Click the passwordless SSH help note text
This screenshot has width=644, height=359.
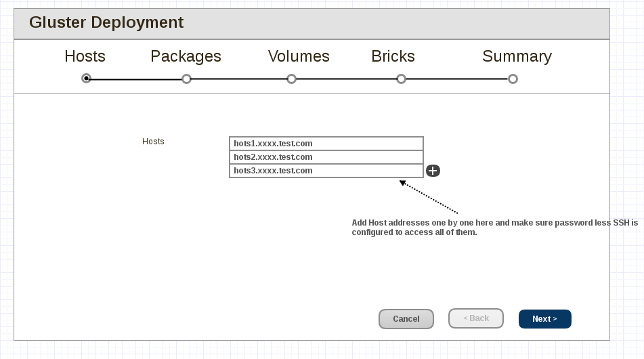[x=494, y=227]
